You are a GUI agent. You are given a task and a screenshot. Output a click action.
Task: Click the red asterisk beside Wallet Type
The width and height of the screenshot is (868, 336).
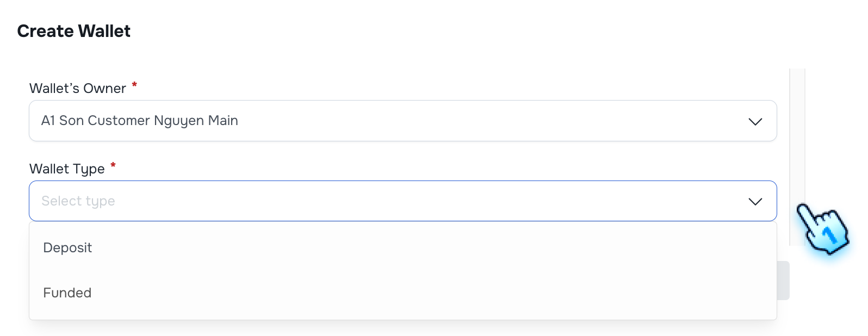(x=113, y=166)
